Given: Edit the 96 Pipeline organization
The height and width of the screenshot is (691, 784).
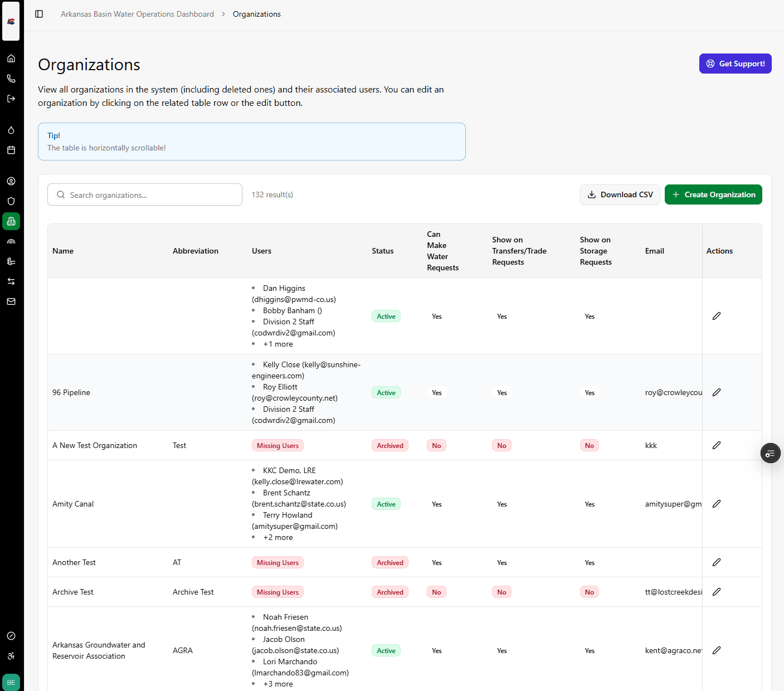Looking at the screenshot, I should click(x=717, y=392).
